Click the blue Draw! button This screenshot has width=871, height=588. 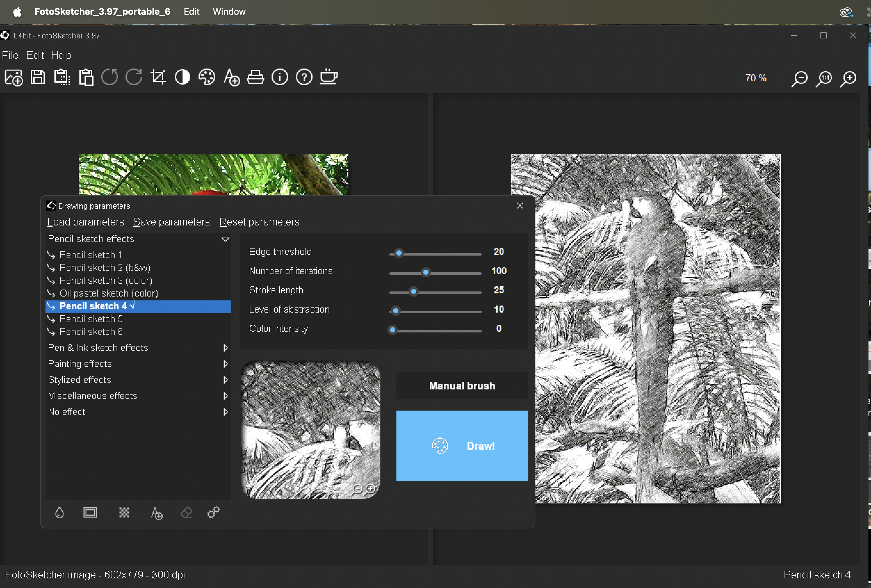(x=462, y=446)
